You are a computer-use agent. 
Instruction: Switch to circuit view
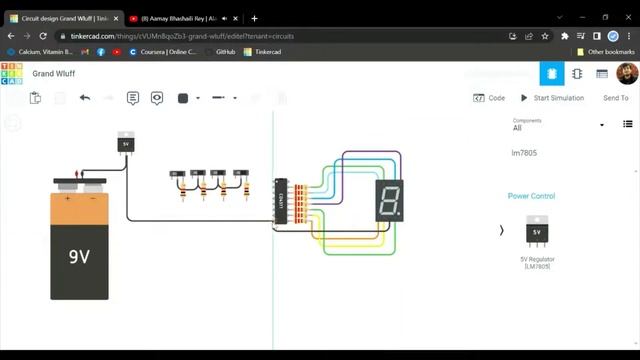point(552,73)
